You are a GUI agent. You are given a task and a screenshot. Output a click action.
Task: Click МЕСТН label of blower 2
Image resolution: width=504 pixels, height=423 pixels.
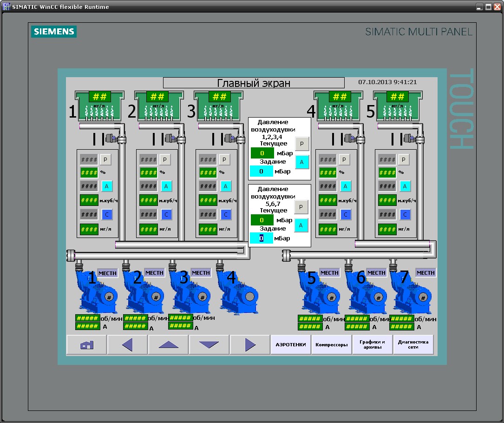(x=154, y=273)
